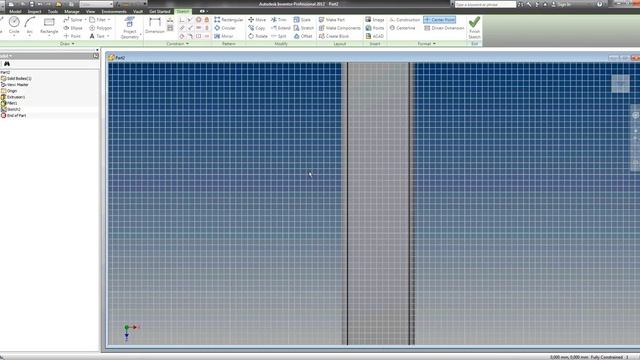The height and width of the screenshot is (360, 640).
Task: Click Finish Sketch button
Action: 474,28
